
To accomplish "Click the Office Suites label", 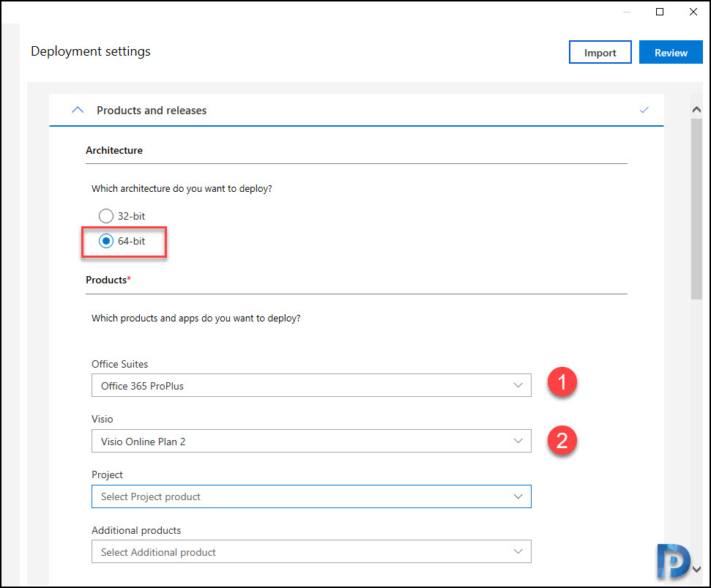I will (119, 364).
